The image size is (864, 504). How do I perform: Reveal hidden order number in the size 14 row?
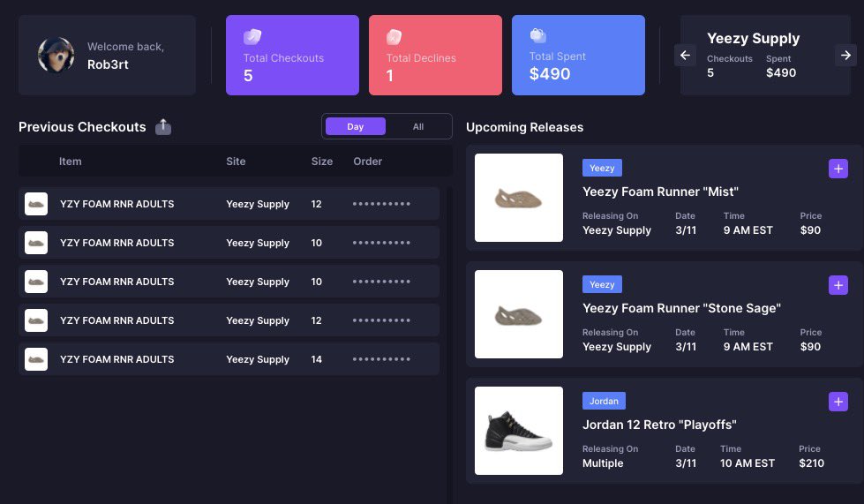click(381, 359)
